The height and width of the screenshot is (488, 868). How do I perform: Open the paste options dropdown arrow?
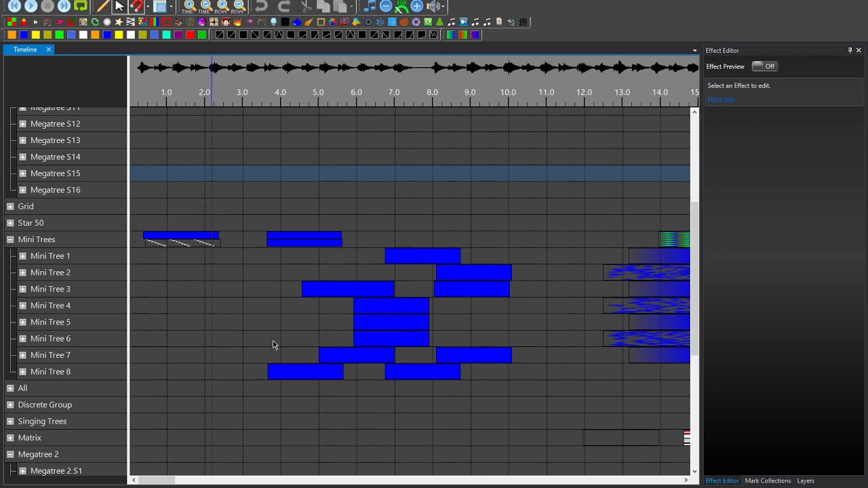pos(351,6)
